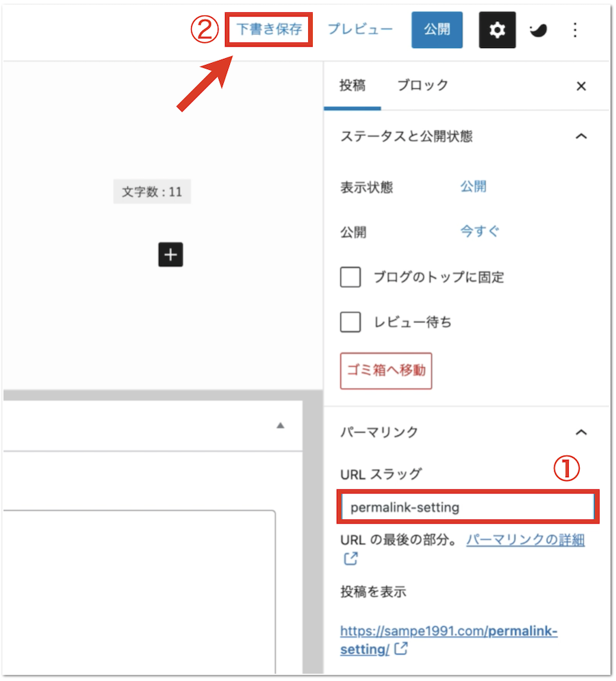The width and height of the screenshot is (616, 681).
Task: Switch to the 投稿 tab
Action: pos(352,86)
